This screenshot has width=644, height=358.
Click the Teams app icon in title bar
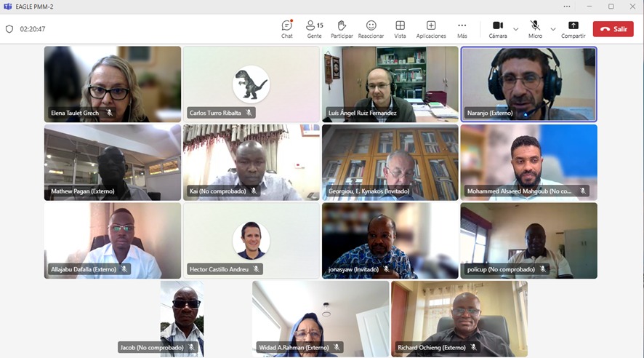point(7,7)
